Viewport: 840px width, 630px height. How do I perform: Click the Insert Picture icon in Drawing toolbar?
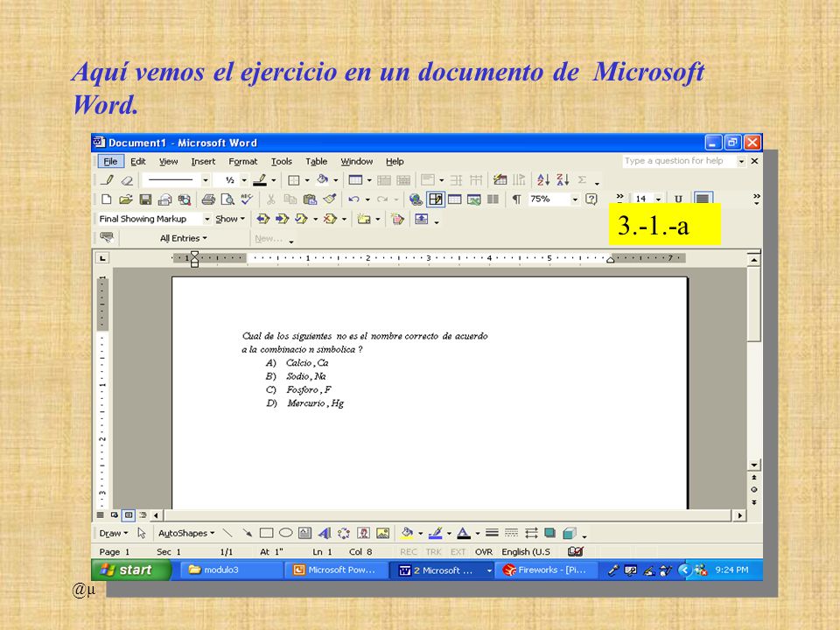[x=382, y=533]
